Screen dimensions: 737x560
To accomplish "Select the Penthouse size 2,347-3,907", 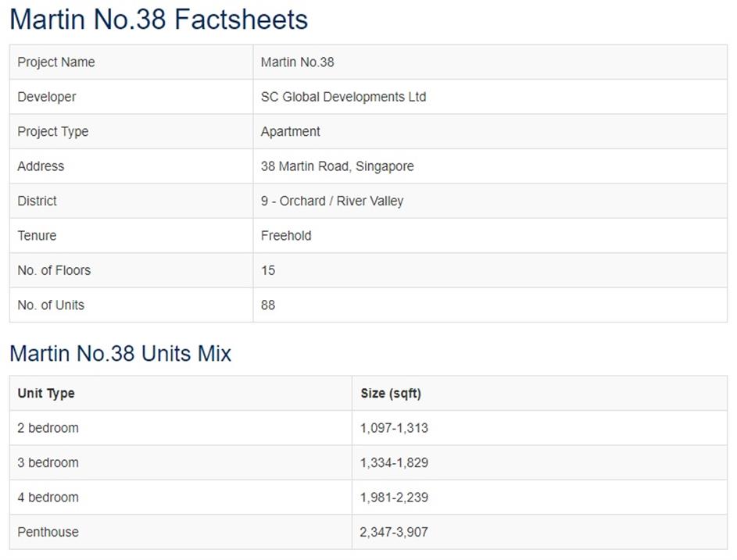I will click(394, 532).
